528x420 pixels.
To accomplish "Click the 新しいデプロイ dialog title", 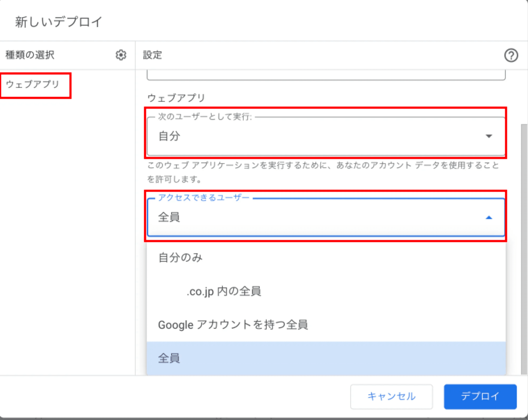I will [59, 22].
